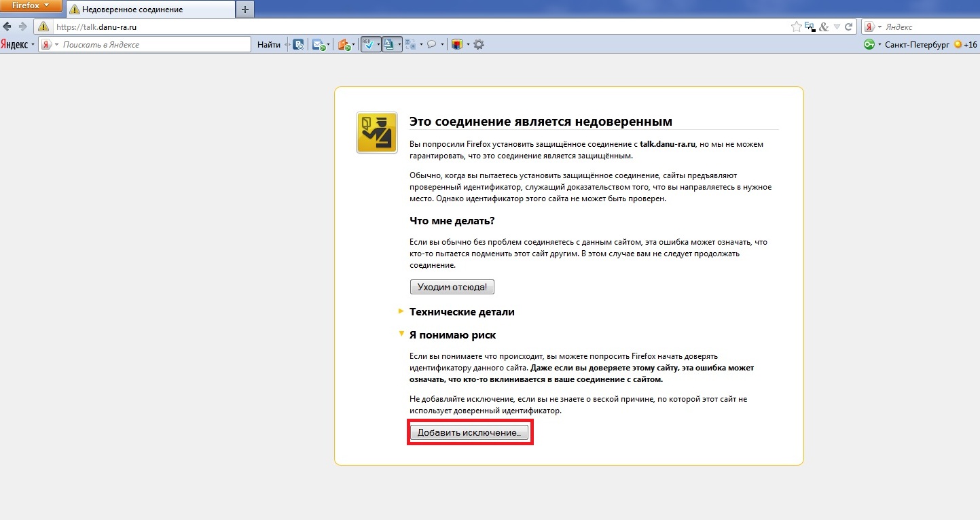Screen dimensions: 980x520
Task: Click the blue page tool icon after Найти
Action: [298, 44]
